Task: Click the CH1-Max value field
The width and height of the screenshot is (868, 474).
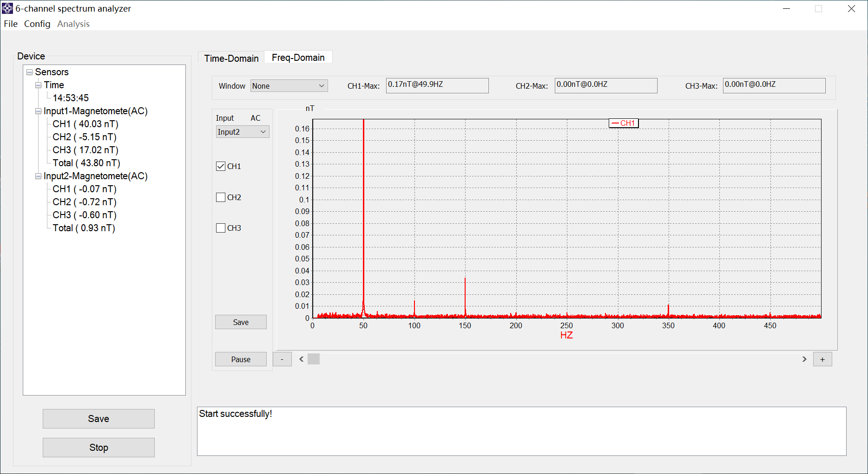Action: point(437,85)
